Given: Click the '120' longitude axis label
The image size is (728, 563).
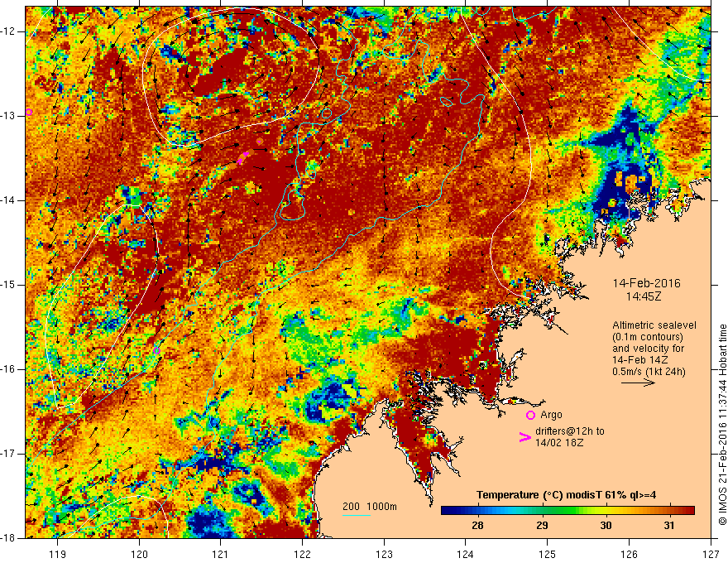Looking at the screenshot, I should click(x=139, y=554).
